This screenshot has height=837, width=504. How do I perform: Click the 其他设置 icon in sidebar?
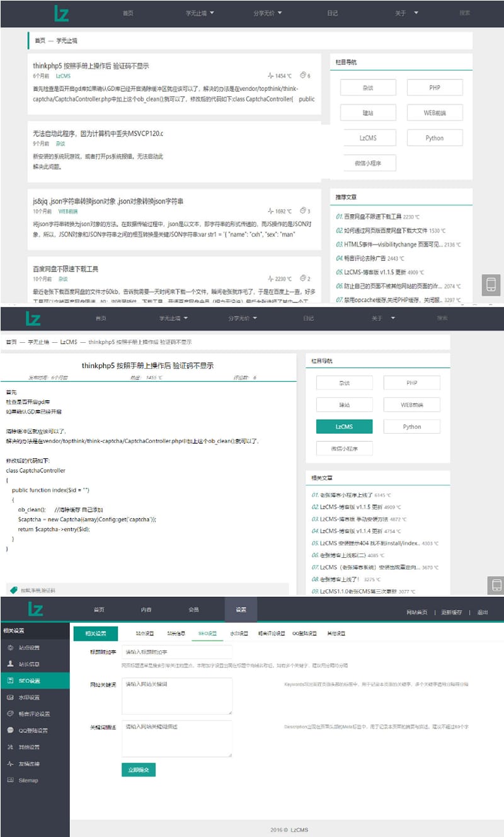(9, 748)
